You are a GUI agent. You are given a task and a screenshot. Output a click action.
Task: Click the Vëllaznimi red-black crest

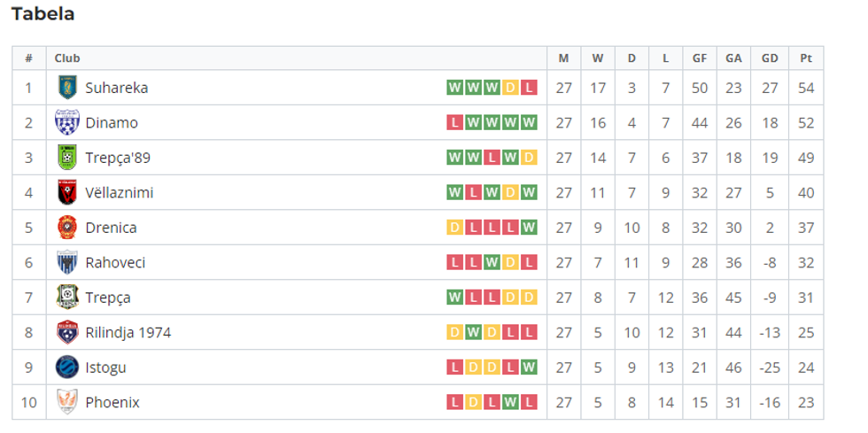tap(67, 192)
